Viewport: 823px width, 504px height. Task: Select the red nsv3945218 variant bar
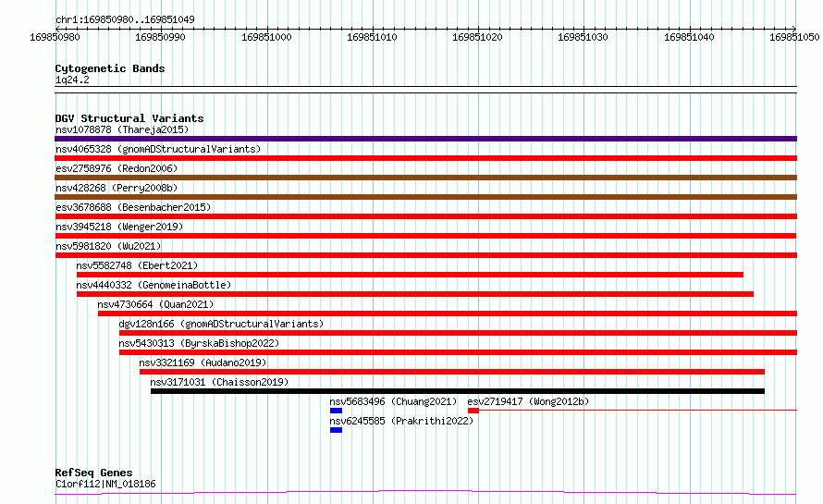425,236
